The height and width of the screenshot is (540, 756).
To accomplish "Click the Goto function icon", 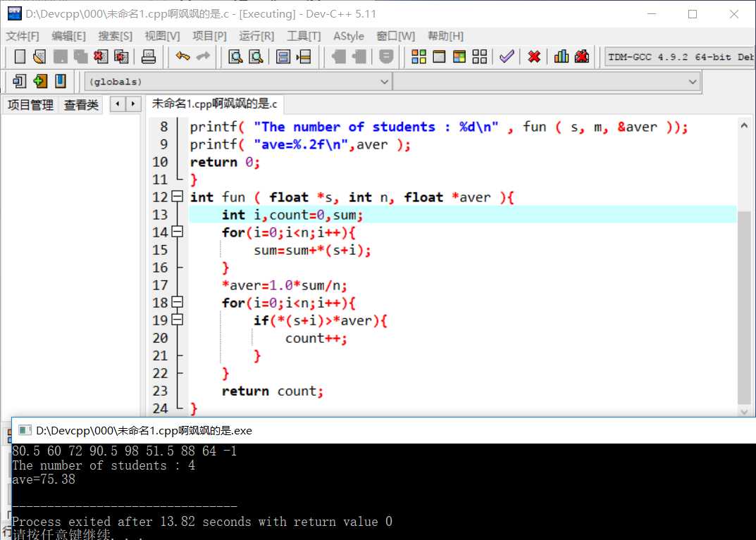I will tap(283, 57).
